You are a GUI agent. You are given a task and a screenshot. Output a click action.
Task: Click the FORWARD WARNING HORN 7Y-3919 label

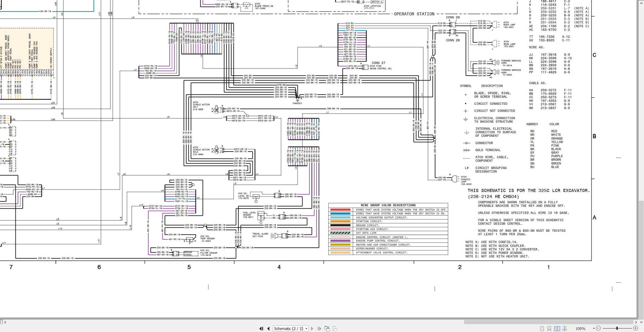click(511, 63)
